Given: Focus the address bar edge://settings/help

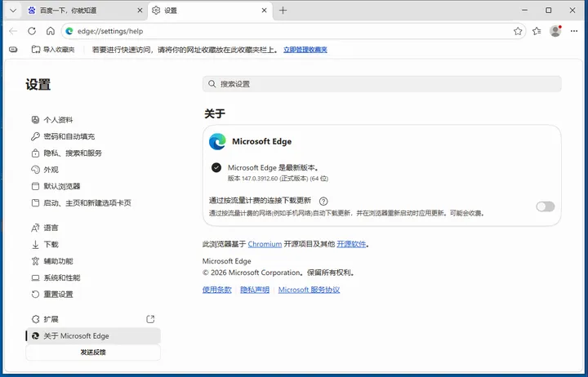Looking at the screenshot, I should (294, 31).
